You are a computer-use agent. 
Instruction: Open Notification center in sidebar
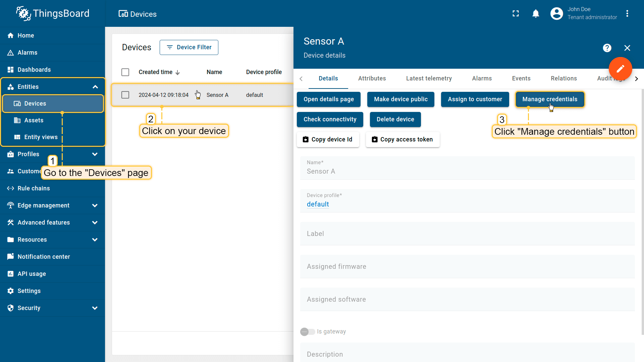(x=44, y=257)
